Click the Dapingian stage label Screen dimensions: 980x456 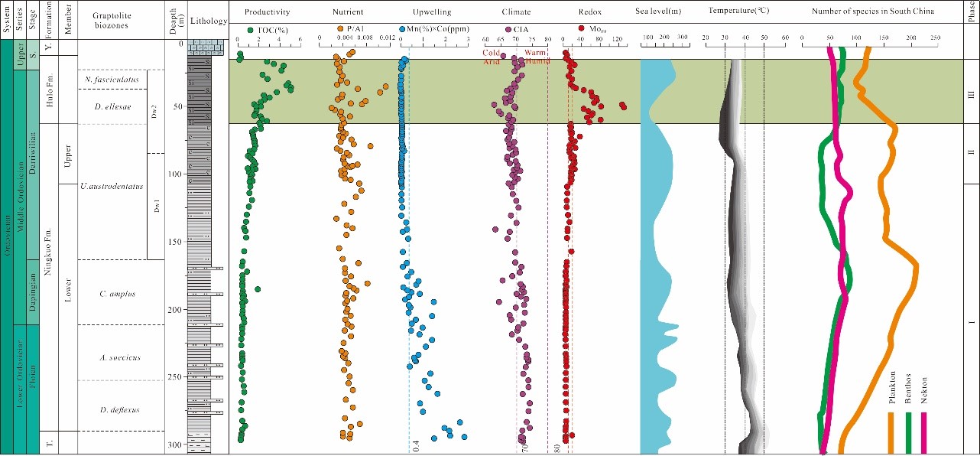click(34, 292)
